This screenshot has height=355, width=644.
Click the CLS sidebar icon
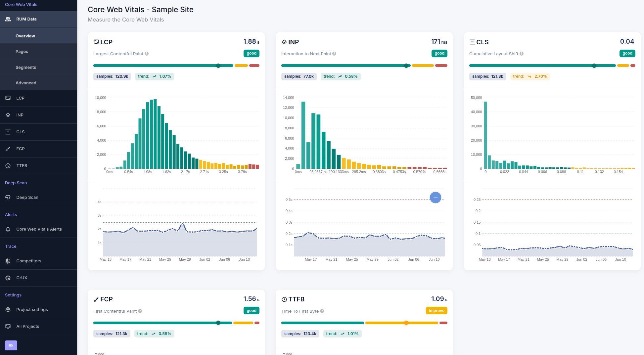tap(8, 132)
